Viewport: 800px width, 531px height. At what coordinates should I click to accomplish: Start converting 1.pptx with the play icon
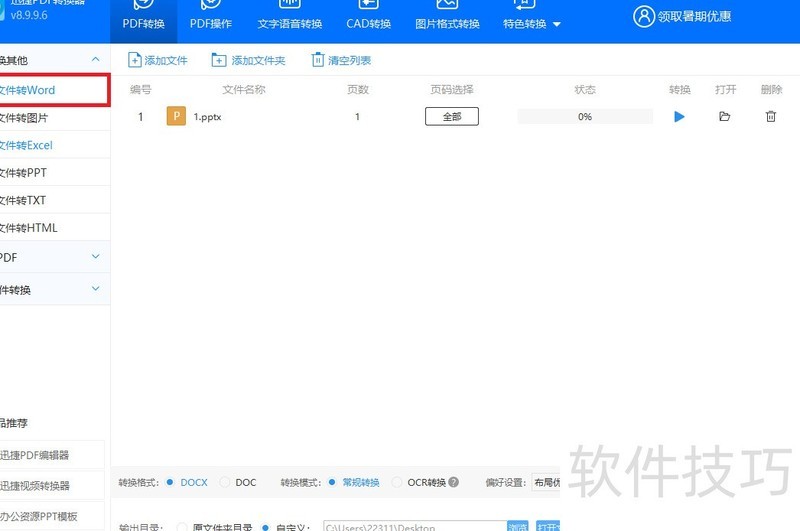click(x=679, y=117)
